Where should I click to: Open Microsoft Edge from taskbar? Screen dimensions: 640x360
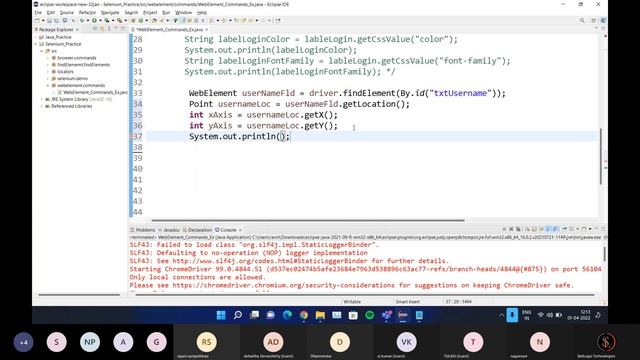pos(287,315)
